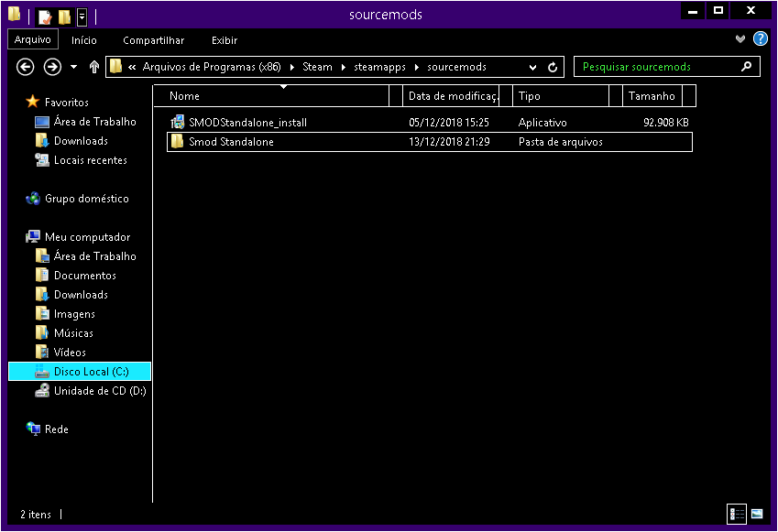This screenshot has height=532, width=778.
Task: Click the Smod Standalone folder icon
Action: pos(177,141)
